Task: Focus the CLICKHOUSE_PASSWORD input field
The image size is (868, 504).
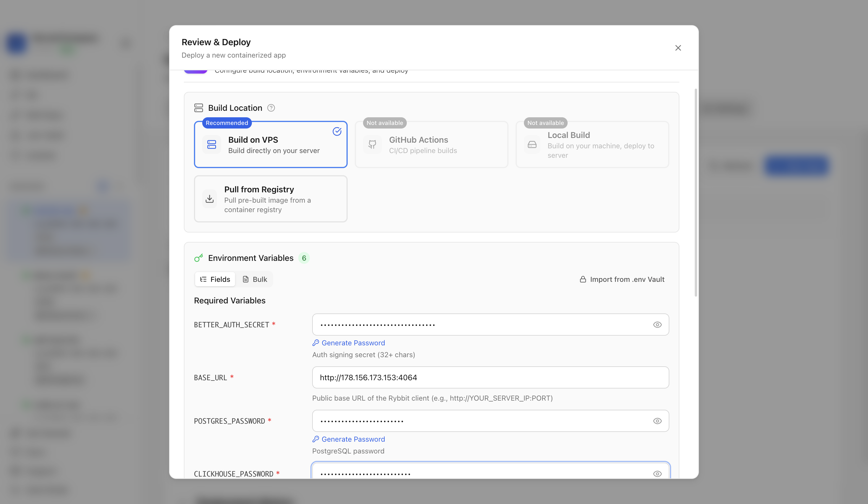Action: (x=490, y=471)
